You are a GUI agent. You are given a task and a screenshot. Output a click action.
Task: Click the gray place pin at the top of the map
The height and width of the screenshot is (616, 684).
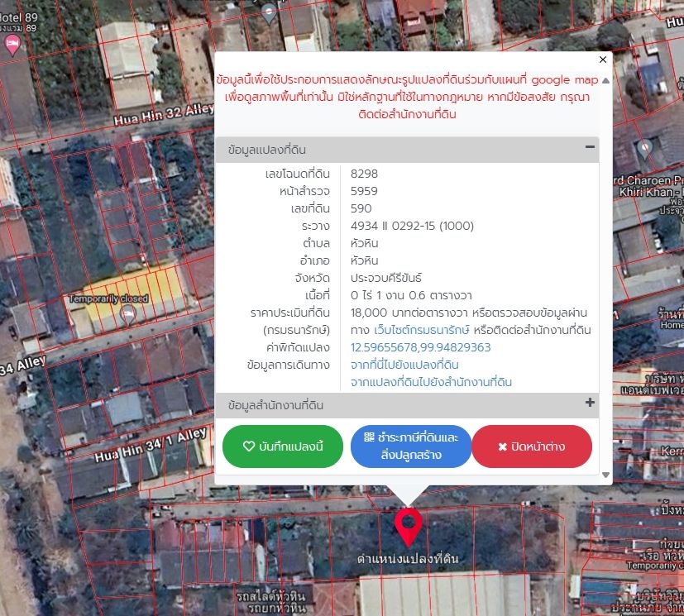click(269, 13)
